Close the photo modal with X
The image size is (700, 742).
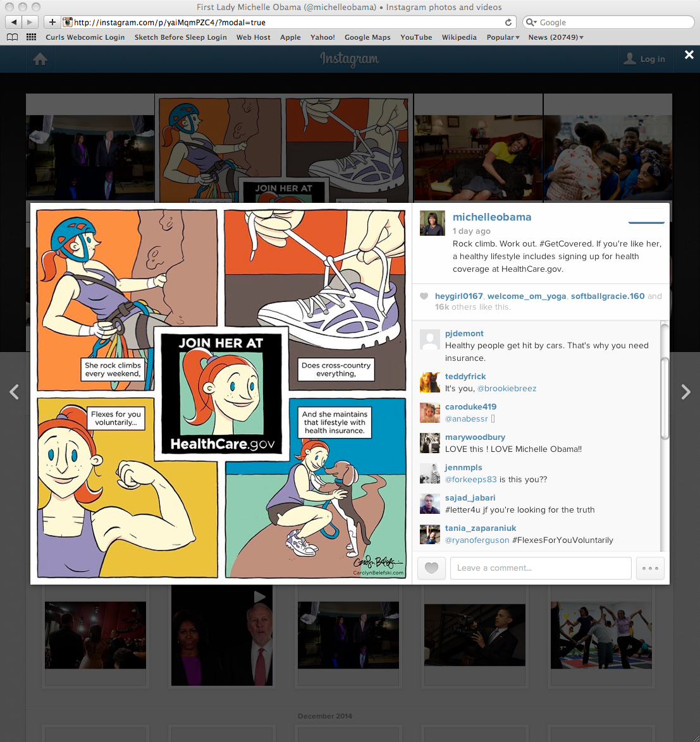(689, 55)
